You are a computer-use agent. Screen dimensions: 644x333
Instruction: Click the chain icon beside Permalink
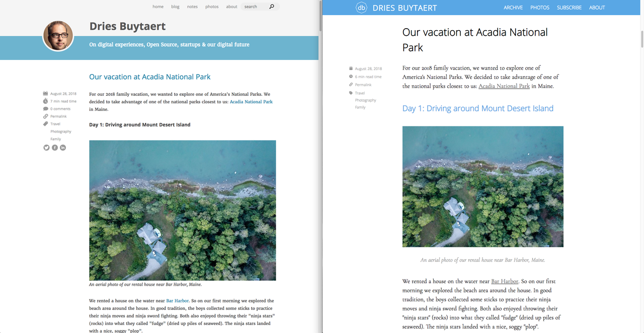coord(45,115)
